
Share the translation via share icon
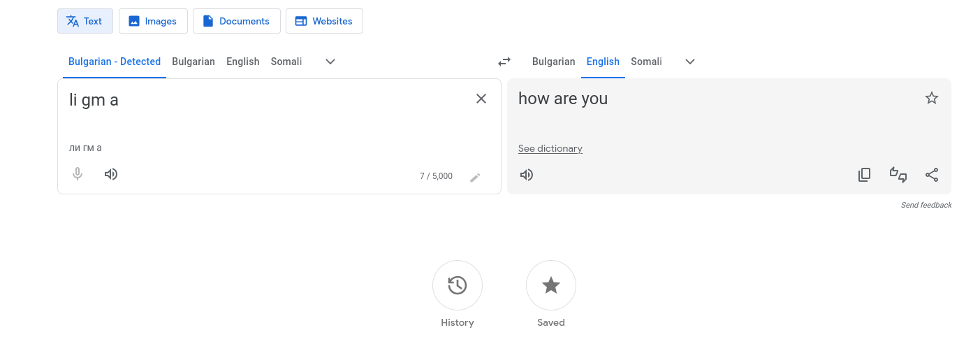coord(932,175)
